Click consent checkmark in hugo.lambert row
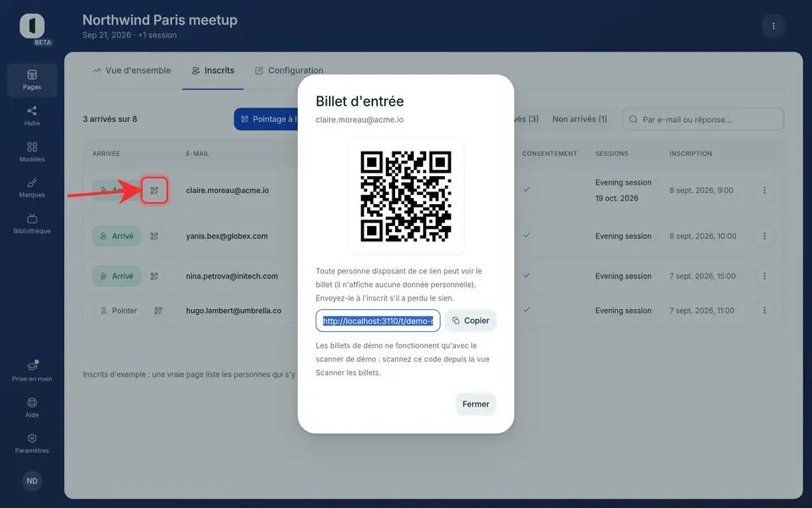This screenshot has width=812, height=508. [526, 310]
